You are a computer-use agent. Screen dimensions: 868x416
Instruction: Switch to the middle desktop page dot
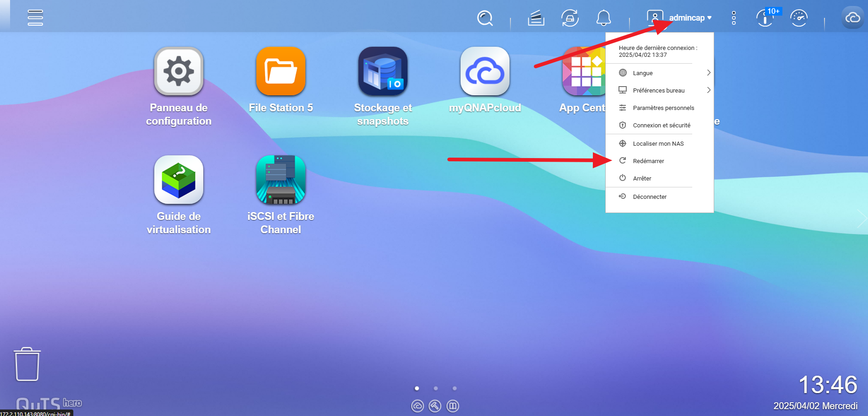436,389
